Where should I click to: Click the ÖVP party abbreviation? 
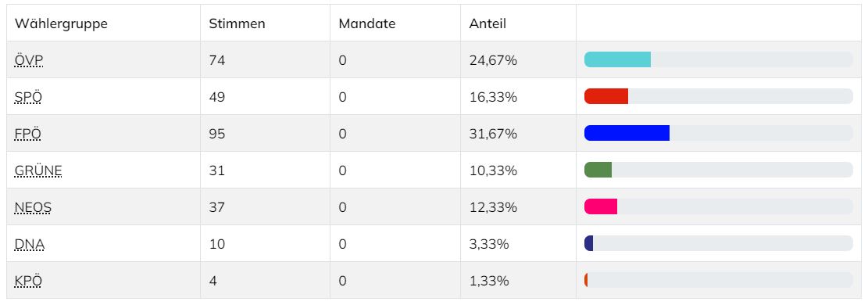tap(29, 60)
